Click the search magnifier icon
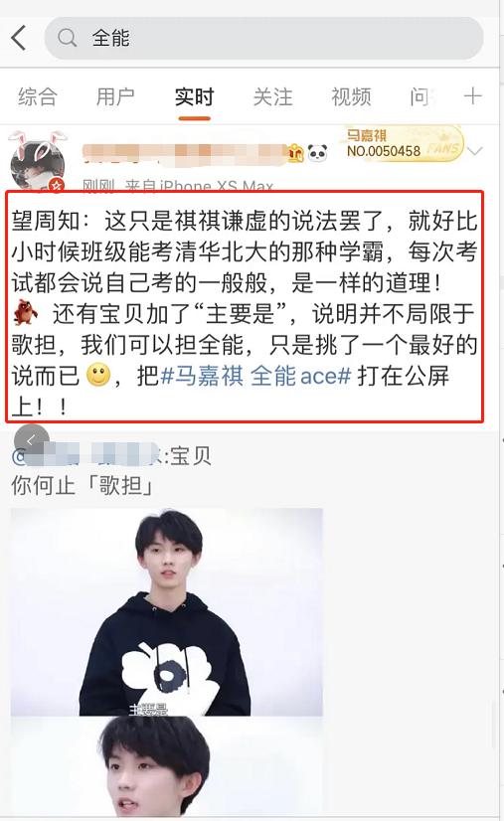This screenshot has height=821, width=504. pos(67,38)
